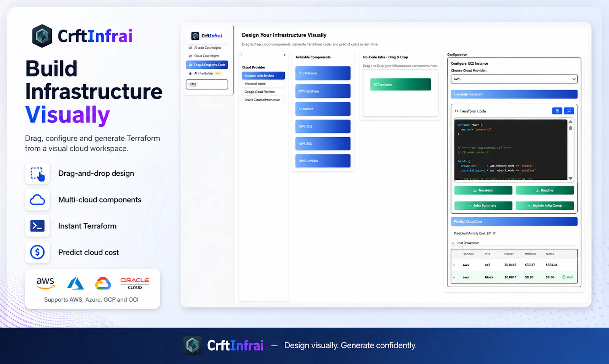Screen dimensions: 609x364
Task: Click the AWS logo in supported clouds
Action: (45, 283)
